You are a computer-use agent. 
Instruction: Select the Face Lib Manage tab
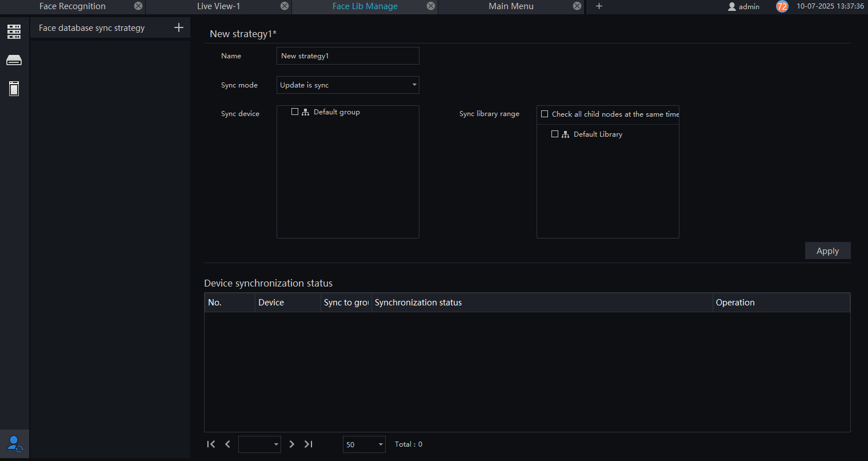[x=365, y=6]
